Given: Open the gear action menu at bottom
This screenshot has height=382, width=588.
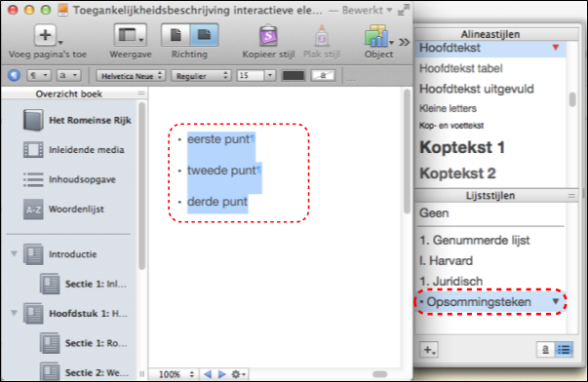Looking at the screenshot, I should coord(238,374).
